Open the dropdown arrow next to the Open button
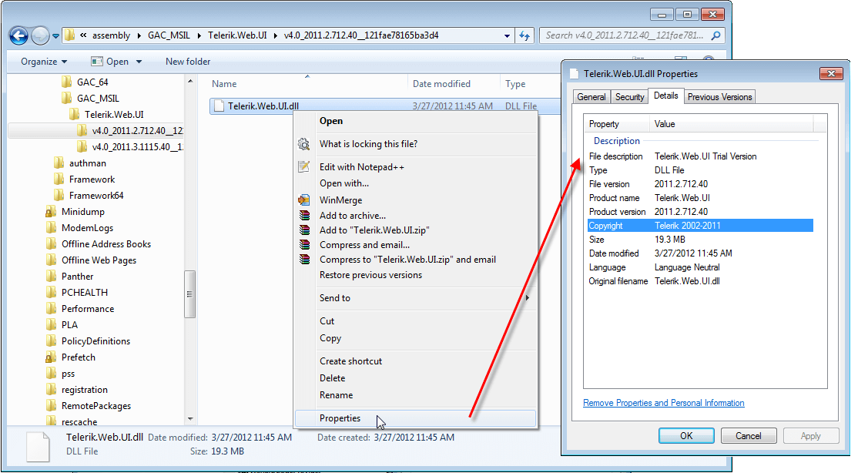This screenshot has height=473, width=868. click(140, 61)
